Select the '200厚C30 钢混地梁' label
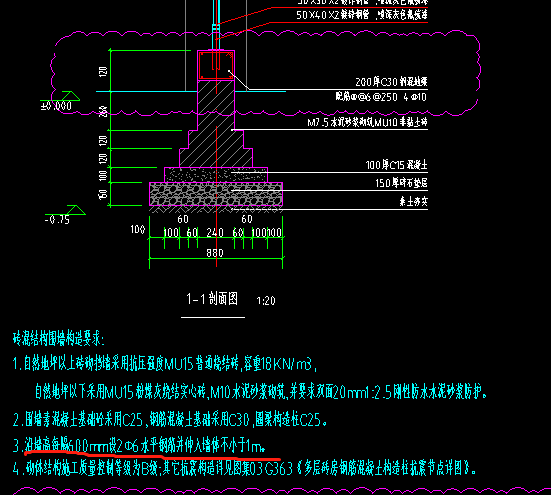 click(391, 82)
